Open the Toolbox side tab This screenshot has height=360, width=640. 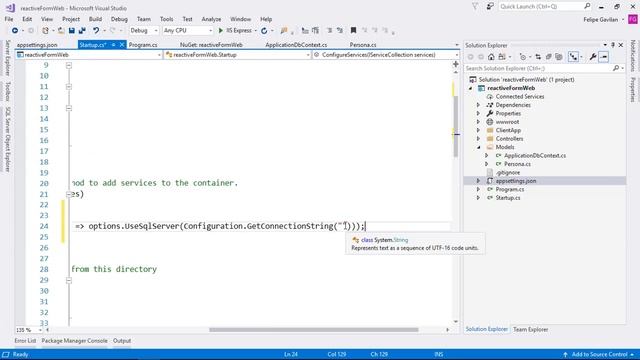coord(7,91)
